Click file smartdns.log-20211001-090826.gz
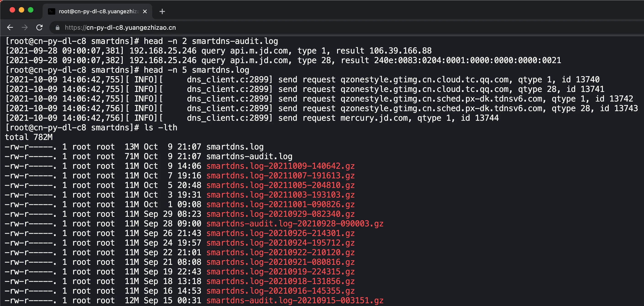 pyautogui.click(x=280, y=204)
